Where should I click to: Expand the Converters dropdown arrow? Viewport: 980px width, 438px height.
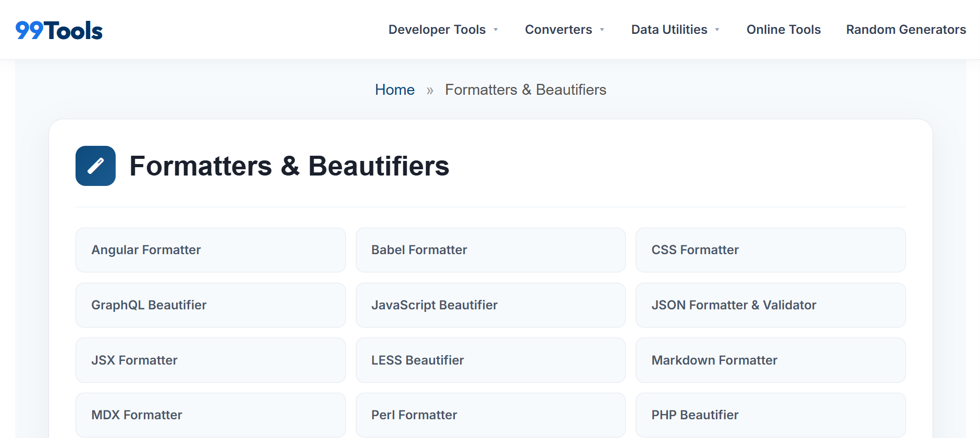tap(602, 30)
